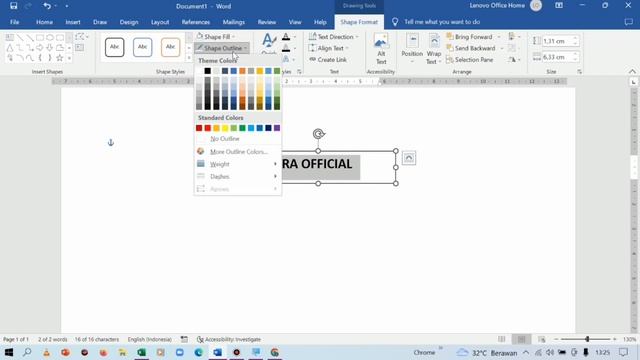Click the Accessibility Investigate status icon
640x360 pixels.
click(200, 339)
